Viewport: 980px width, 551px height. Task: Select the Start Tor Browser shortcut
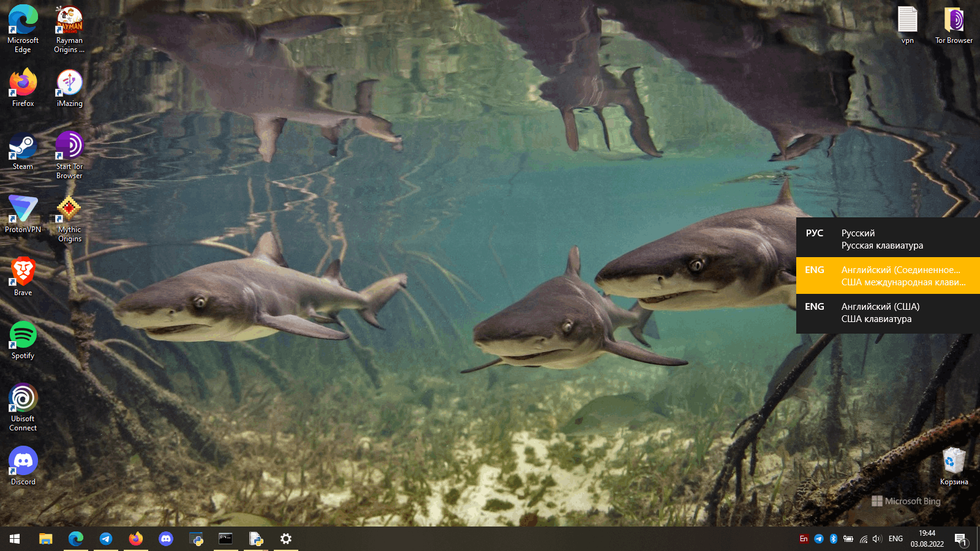tap(69, 156)
